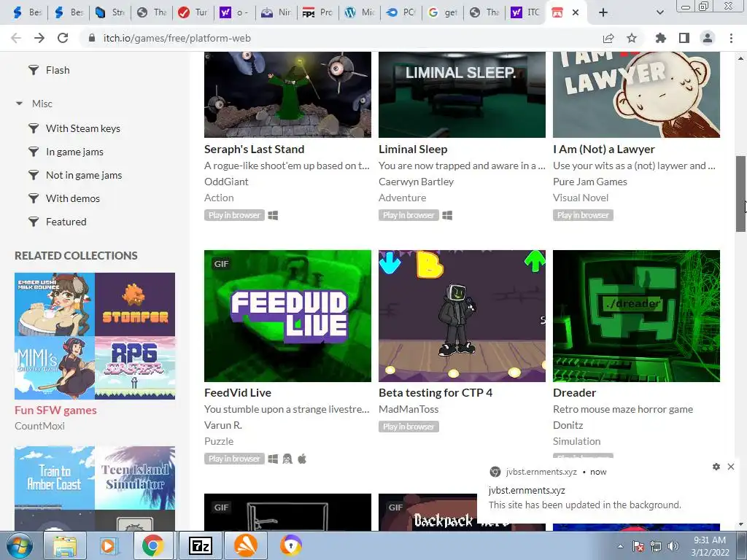
Task: Open CountMoxi's profile link
Action: (39, 426)
